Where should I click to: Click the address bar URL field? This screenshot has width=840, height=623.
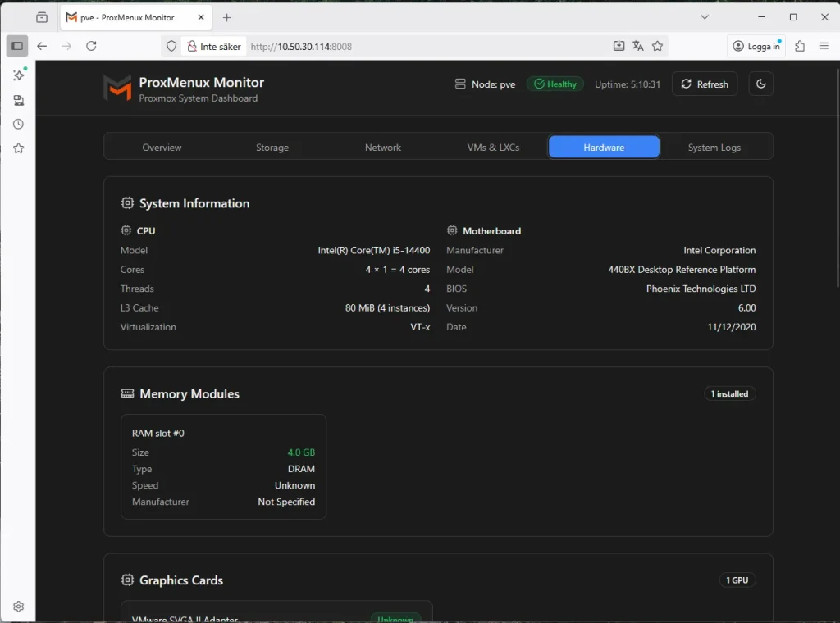click(427, 47)
